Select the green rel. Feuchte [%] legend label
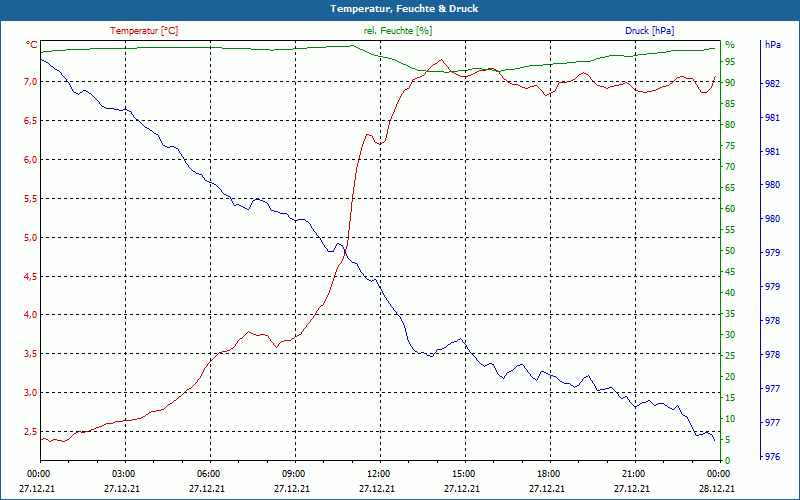This screenshot has width=800, height=500. point(398,31)
